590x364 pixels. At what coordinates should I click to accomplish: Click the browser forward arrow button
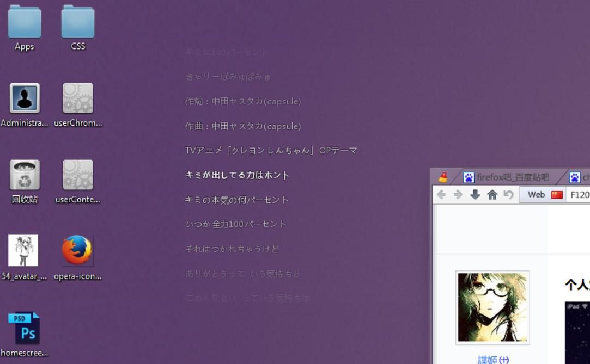458,195
